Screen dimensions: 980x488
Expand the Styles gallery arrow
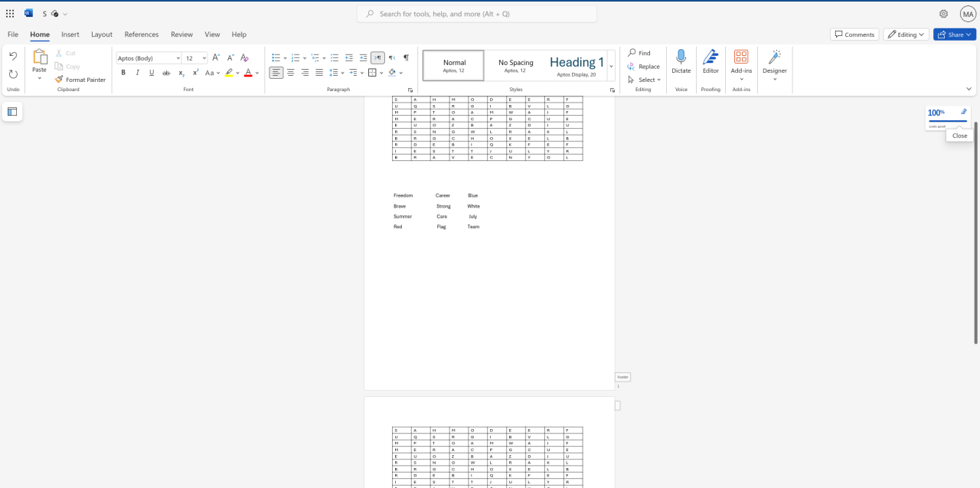[x=611, y=66]
